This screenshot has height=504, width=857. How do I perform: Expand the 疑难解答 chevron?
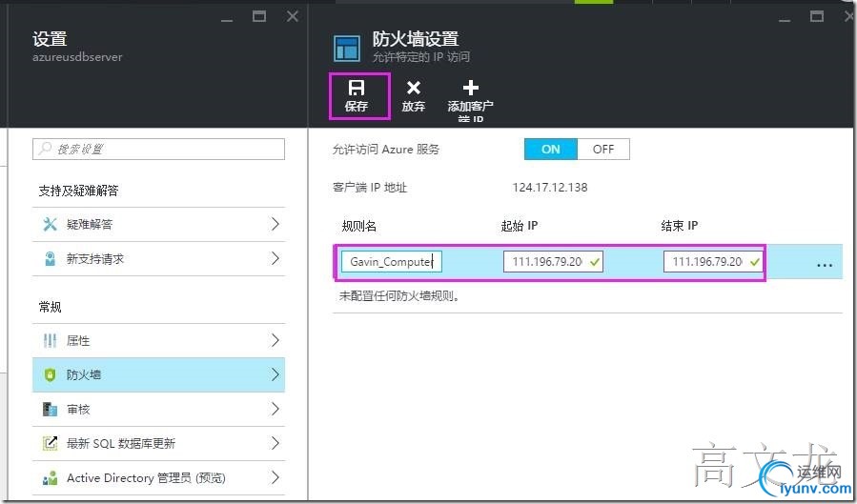[x=275, y=224]
